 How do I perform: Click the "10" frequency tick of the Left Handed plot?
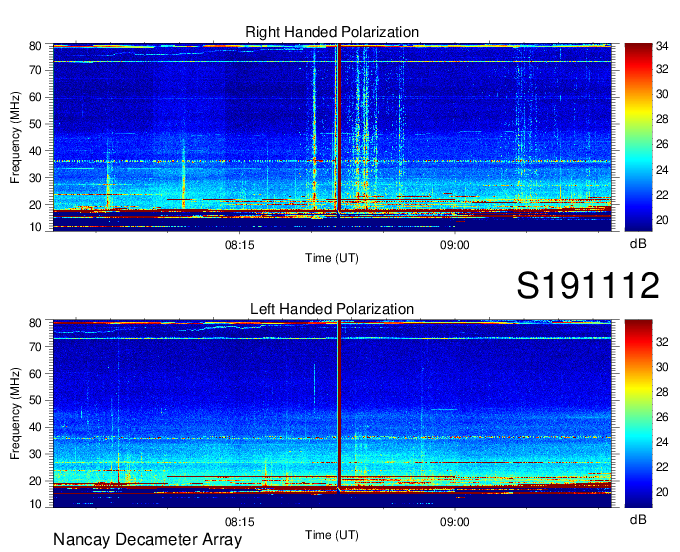(x=35, y=504)
